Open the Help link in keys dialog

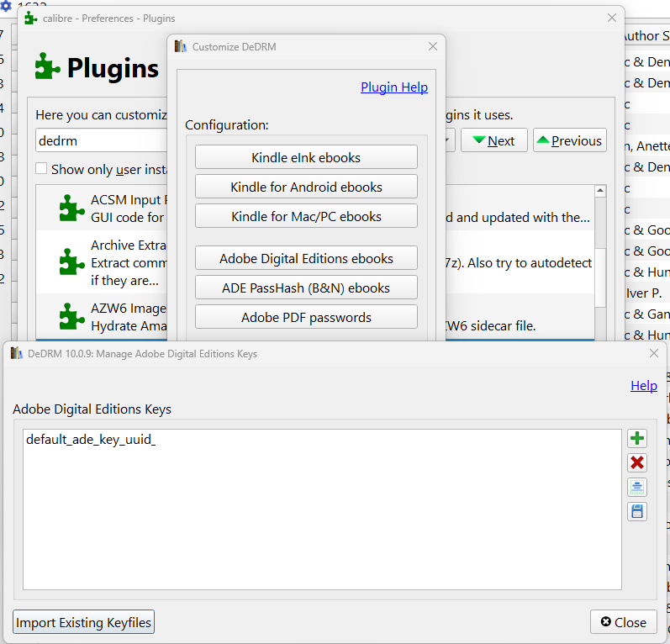pos(643,385)
